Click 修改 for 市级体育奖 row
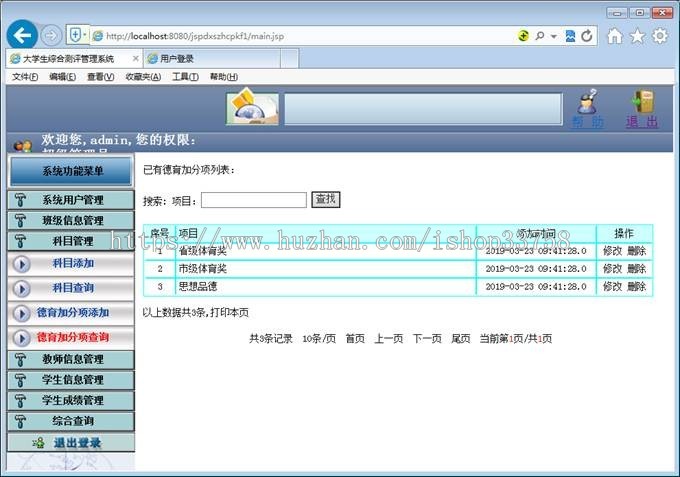This screenshot has width=680, height=477. [612, 268]
